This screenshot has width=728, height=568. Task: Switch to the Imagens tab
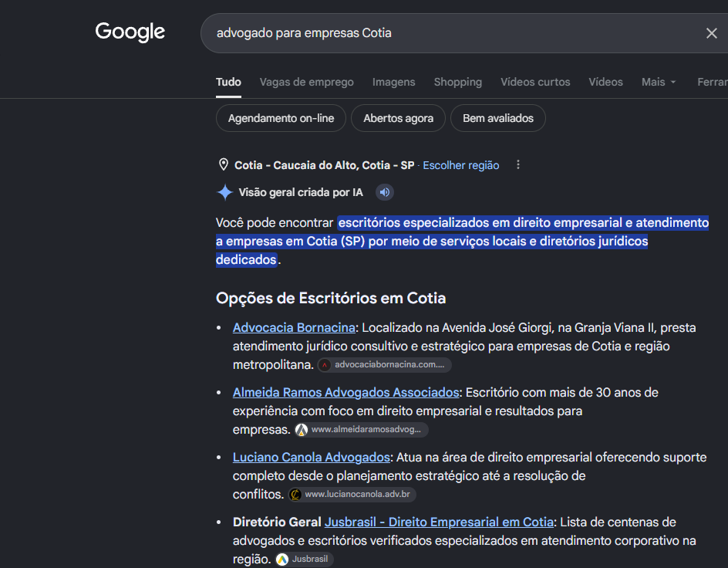tap(394, 83)
